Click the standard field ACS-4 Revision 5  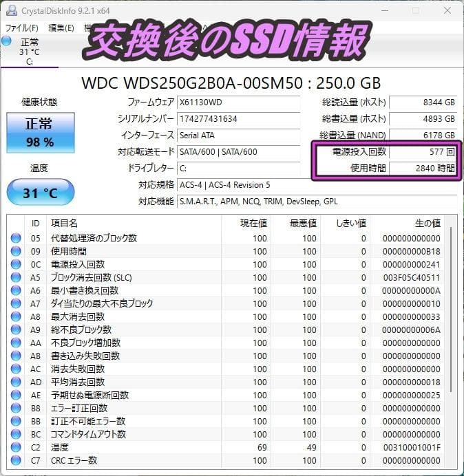click(317, 185)
